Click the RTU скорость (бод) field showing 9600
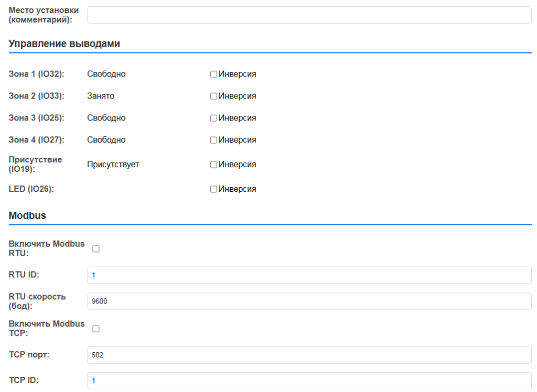Image resolution: width=537 pixels, height=392 pixels. click(309, 301)
